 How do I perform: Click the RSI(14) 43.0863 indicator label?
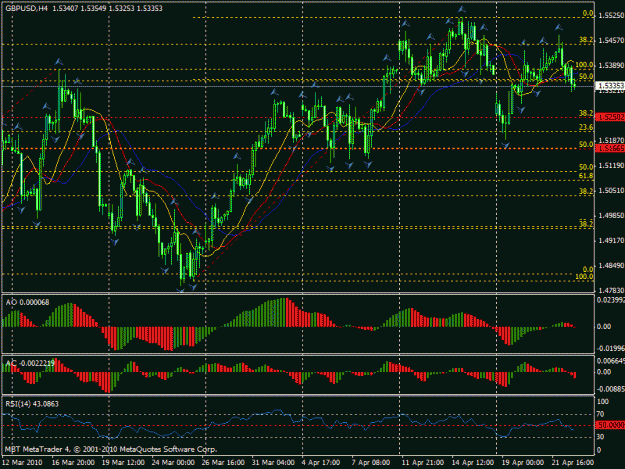(x=32, y=404)
